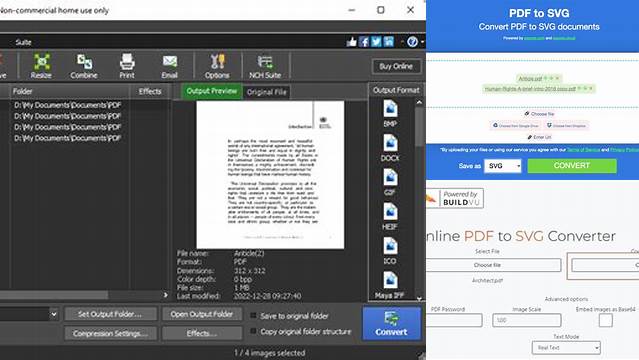The image size is (639, 360).
Task: Click the green CONVERT button
Action: tap(572, 166)
